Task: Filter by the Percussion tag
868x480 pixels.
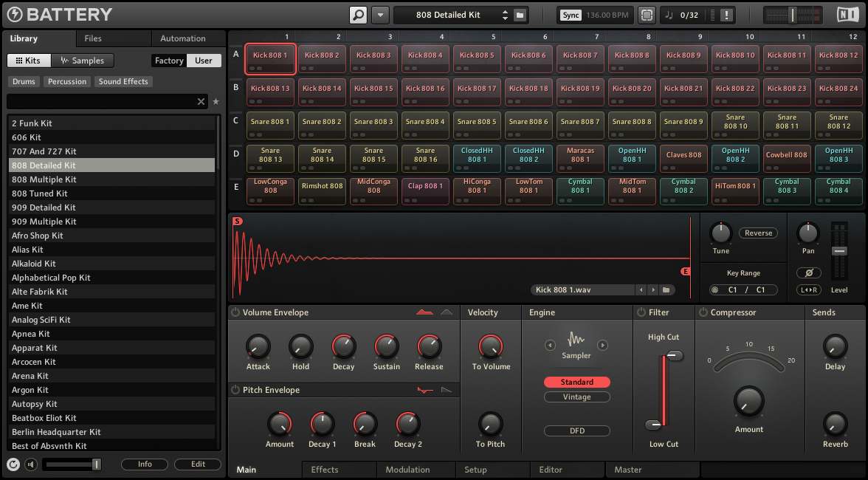Action: click(x=67, y=81)
